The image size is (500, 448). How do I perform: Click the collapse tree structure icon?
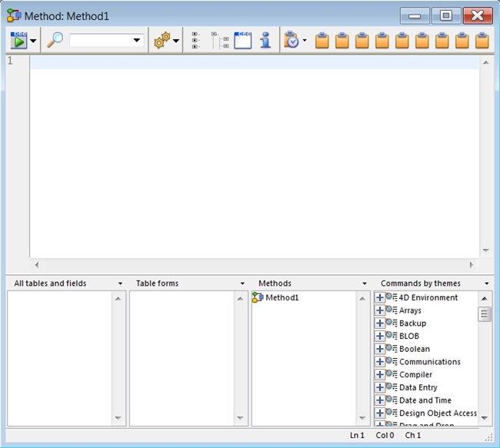pyautogui.click(x=220, y=41)
